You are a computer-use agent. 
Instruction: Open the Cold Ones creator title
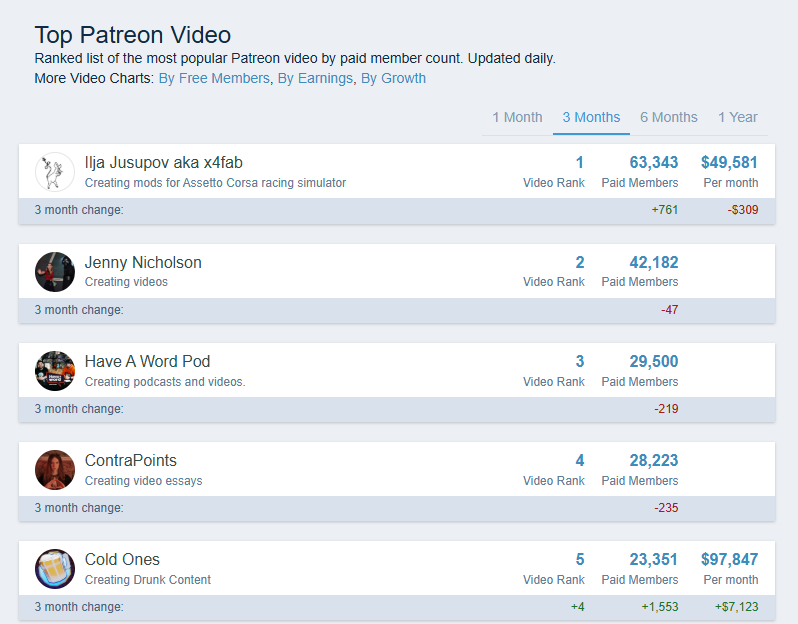click(x=122, y=559)
